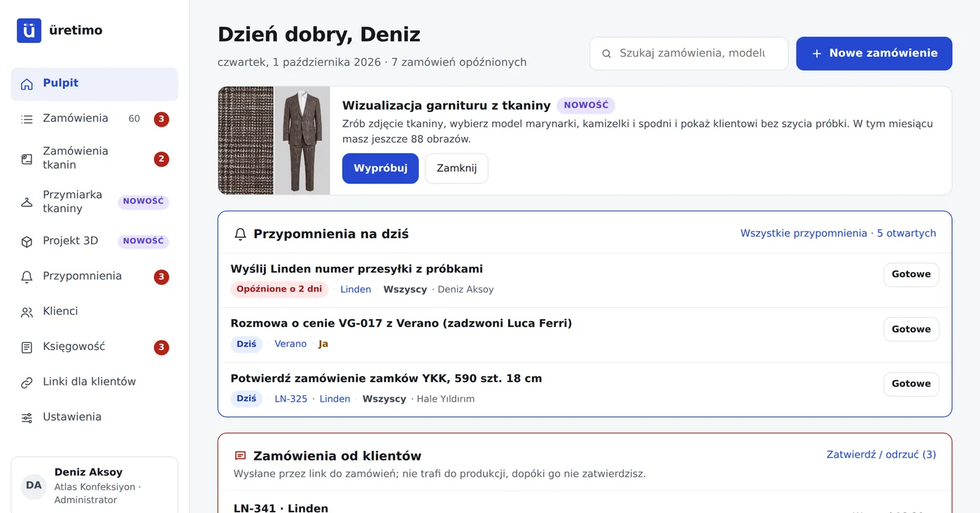Open Księgowość section

click(94, 347)
